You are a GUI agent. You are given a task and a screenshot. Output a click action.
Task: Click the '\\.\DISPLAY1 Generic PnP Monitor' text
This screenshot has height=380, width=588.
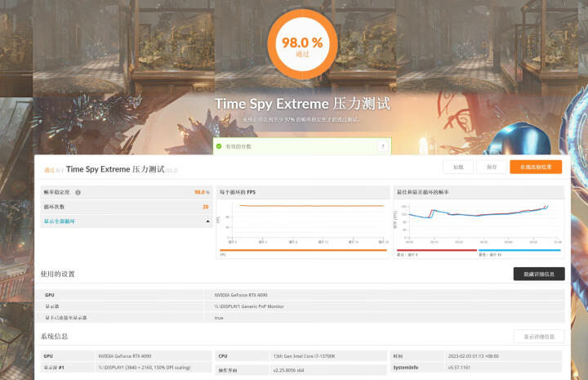(249, 306)
